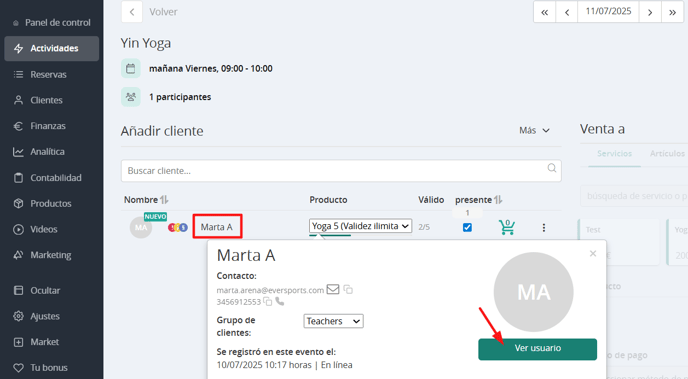The height and width of the screenshot is (379, 688).
Task: Click the Ver usuario button
Action: 538,349
